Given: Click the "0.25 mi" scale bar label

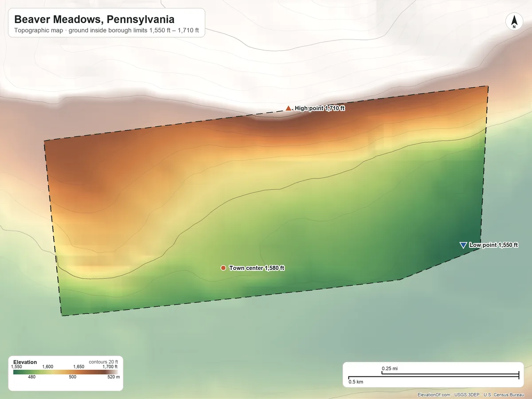Looking at the screenshot, I should [390, 368].
